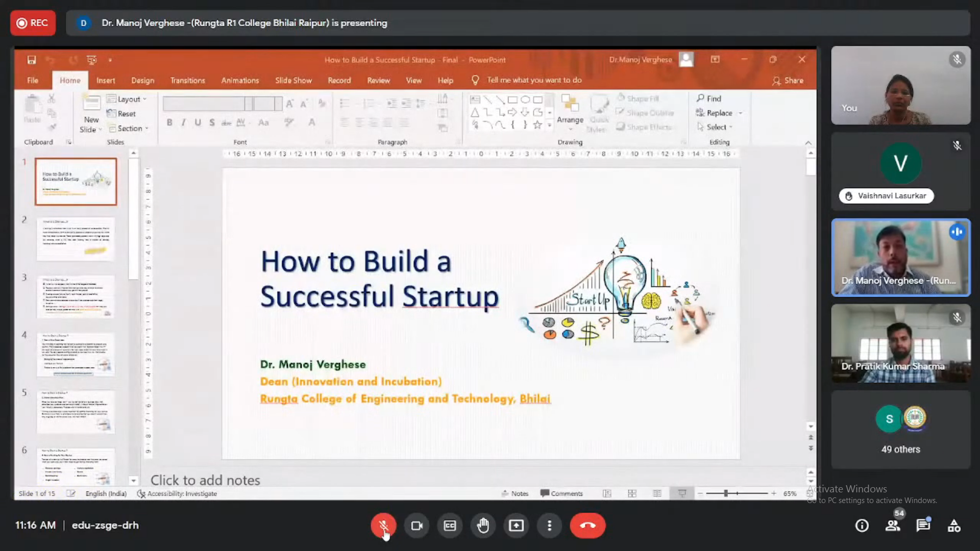This screenshot has height=551, width=980.
Task: Toggle the microphone mute button
Action: (383, 525)
